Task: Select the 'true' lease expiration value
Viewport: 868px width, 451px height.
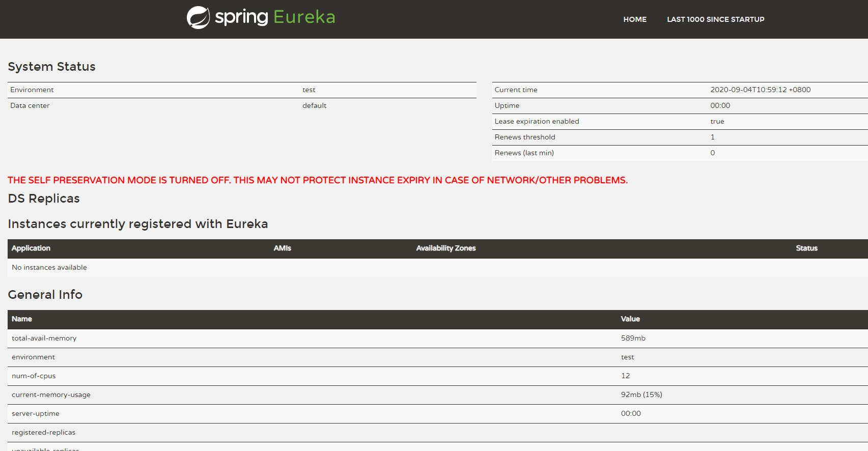Action: (x=717, y=121)
